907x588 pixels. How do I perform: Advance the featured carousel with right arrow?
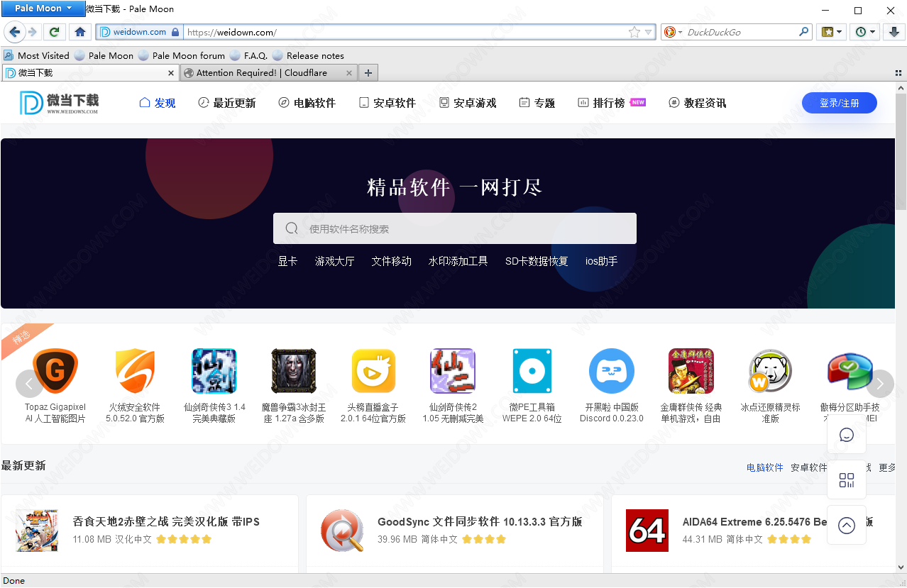880,384
